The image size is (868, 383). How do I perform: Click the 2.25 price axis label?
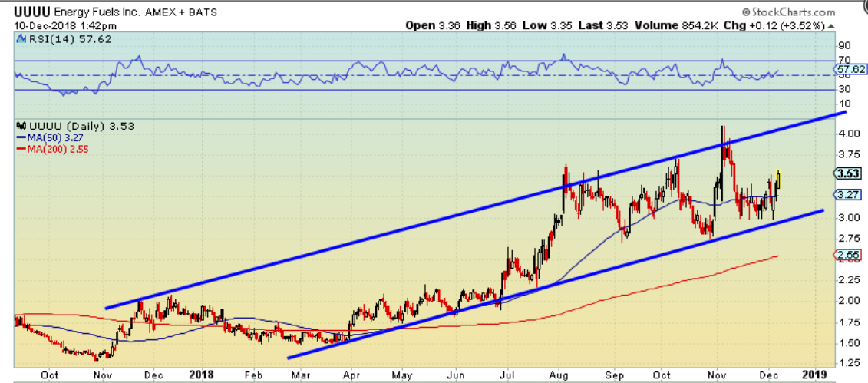(x=850, y=280)
